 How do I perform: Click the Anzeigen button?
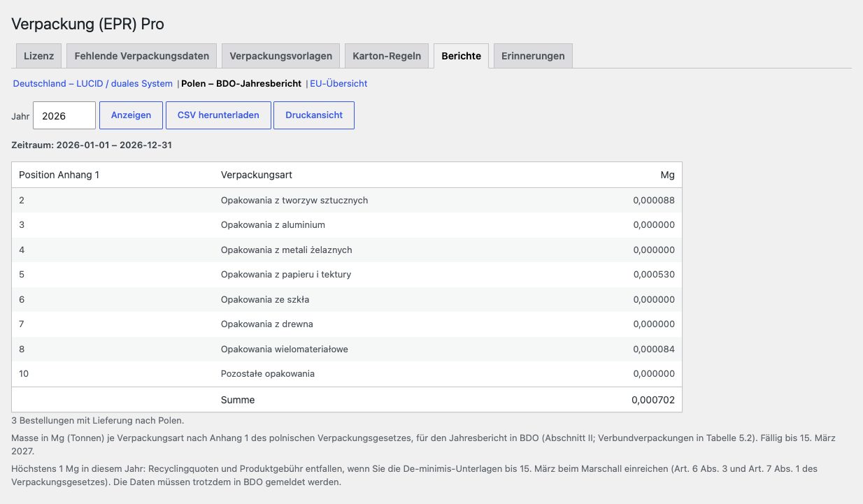click(x=131, y=115)
